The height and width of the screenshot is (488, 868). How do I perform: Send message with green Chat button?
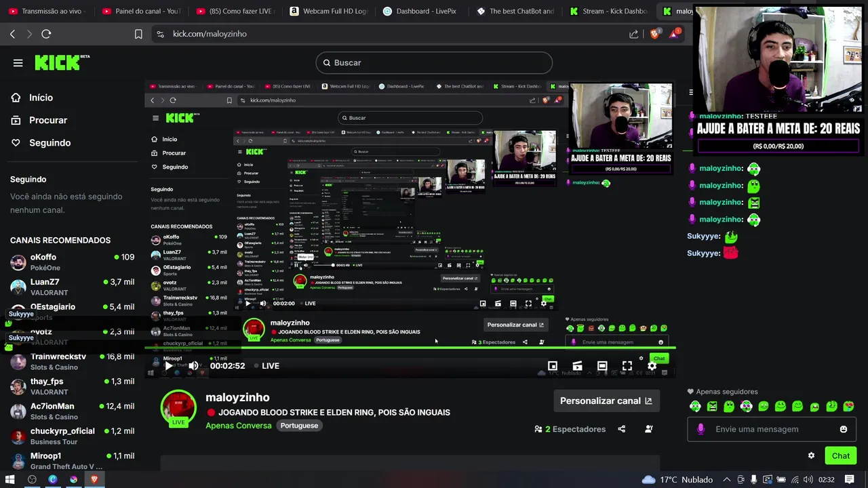(841, 455)
